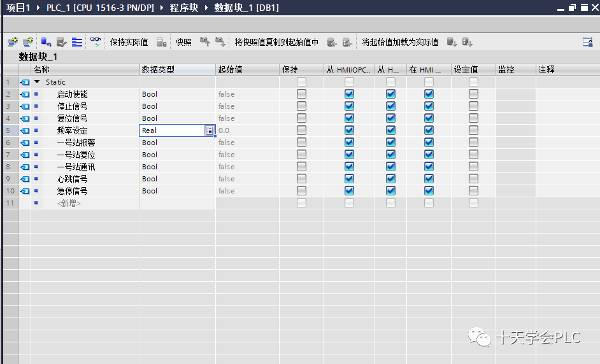Screen dimensions: 600x364
Task: Uncheck the 在 HMI checkbox for 一号站报警
Action: pyautogui.click(x=429, y=143)
